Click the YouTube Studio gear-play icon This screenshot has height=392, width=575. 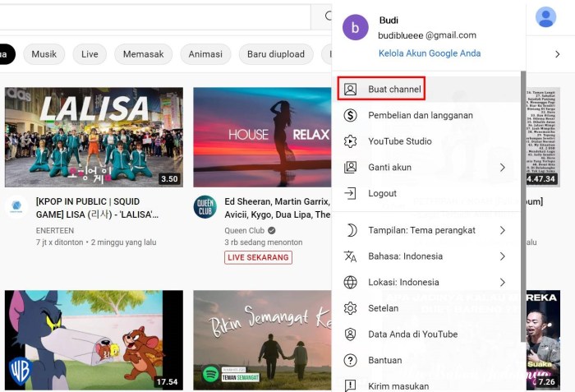[x=350, y=141]
